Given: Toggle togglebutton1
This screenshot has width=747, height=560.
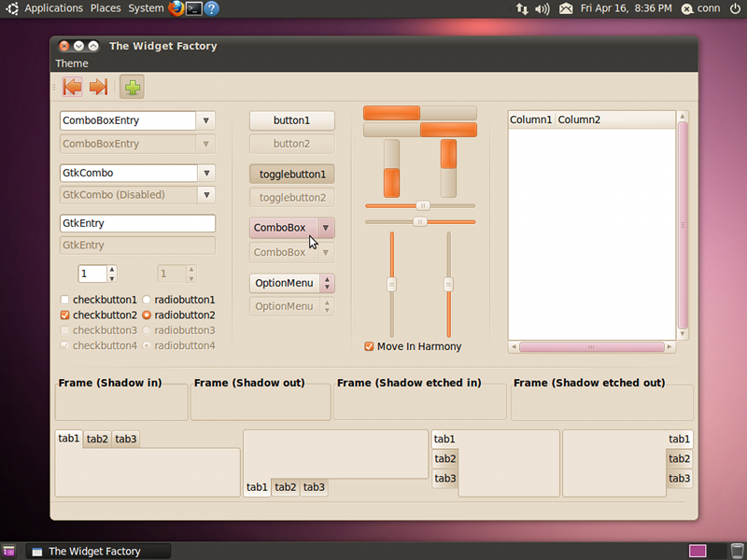Looking at the screenshot, I should (x=291, y=174).
